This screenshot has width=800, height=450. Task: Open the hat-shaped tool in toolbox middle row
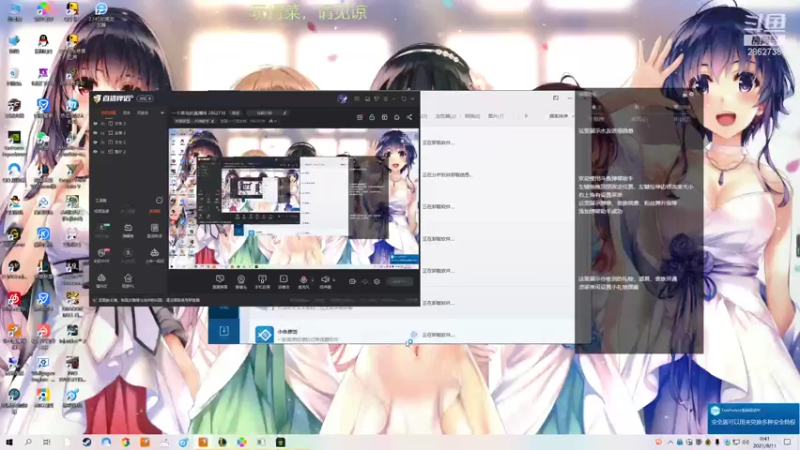pyautogui.click(x=154, y=254)
